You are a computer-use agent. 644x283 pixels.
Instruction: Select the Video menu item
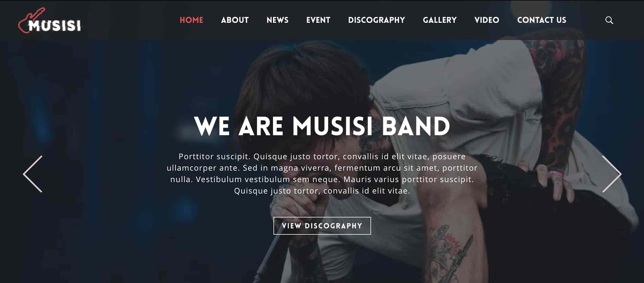(x=487, y=20)
